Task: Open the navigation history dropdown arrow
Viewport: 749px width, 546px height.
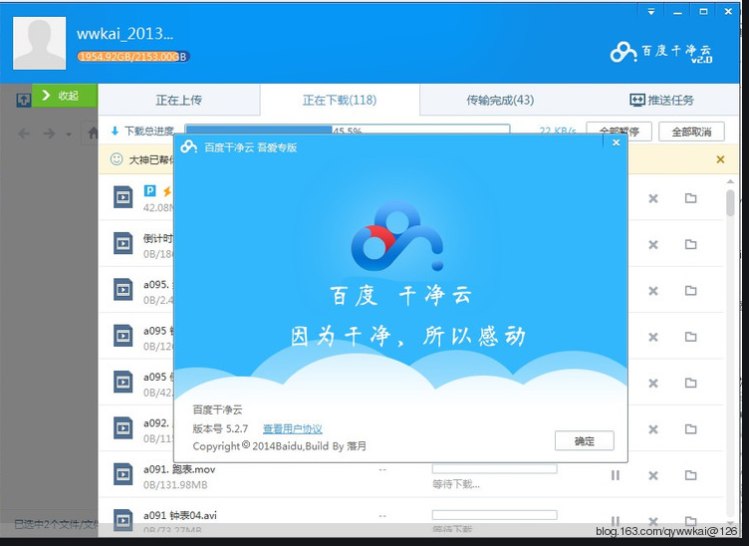Action: (x=69, y=134)
